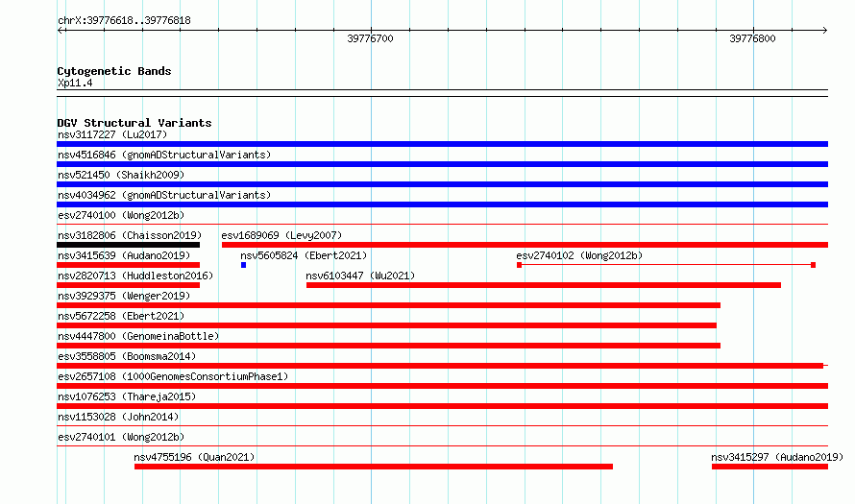The height and width of the screenshot is (504, 855).
Task: Open nsv4034962 (gnomADStructuralVariants) label
Action: pyautogui.click(x=164, y=195)
